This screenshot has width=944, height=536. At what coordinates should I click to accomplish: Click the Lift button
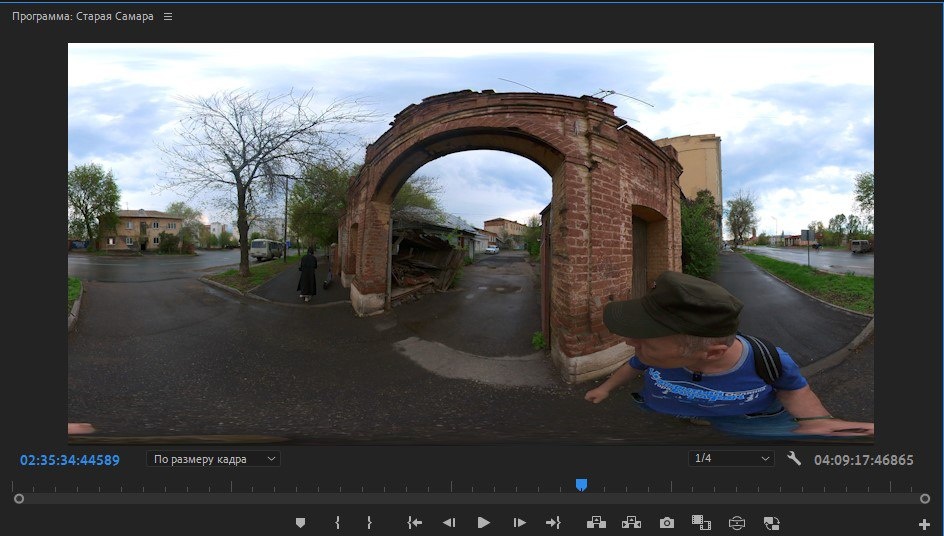(596, 523)
